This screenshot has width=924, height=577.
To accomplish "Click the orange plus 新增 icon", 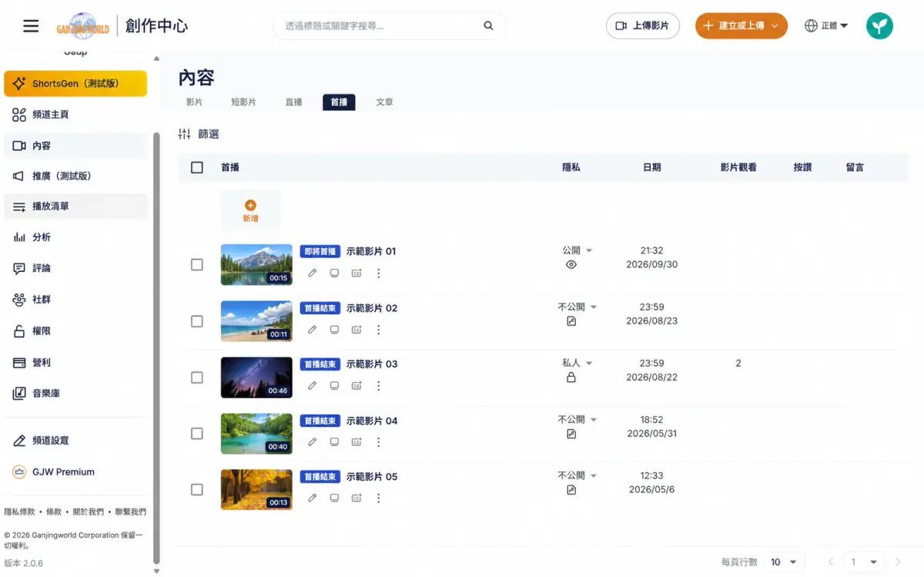I will tap(250, 206).
